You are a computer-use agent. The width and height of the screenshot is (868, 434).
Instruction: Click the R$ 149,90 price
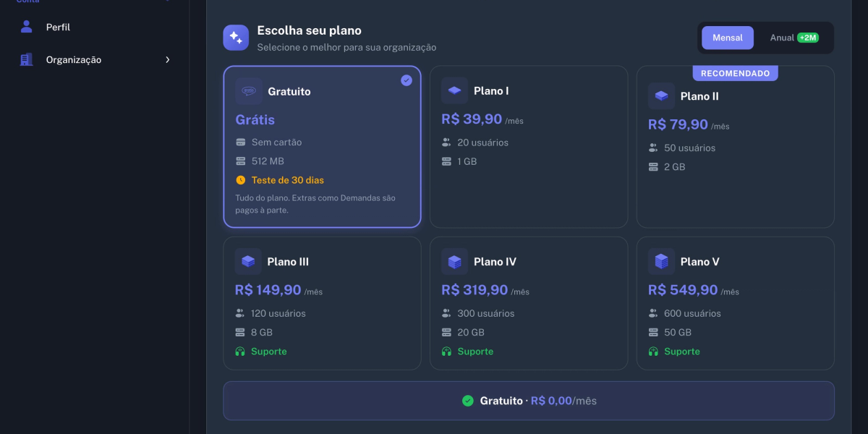coord(268,290)
